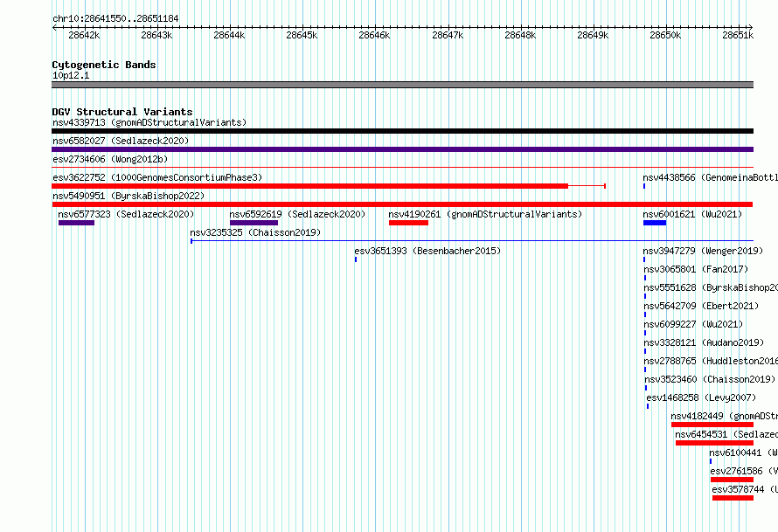Click the thin blue nsv3235325 line
The image size is (778, 532).
(x=472, y=241)
